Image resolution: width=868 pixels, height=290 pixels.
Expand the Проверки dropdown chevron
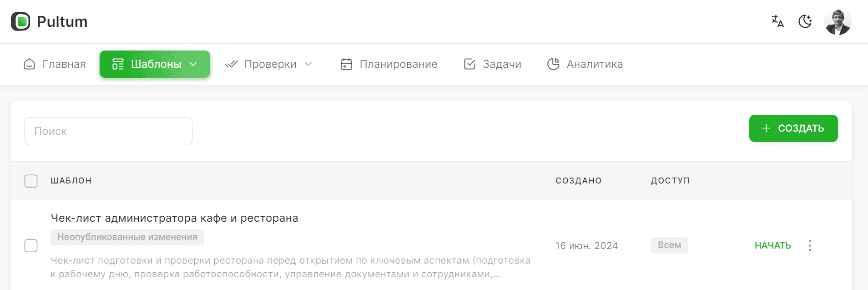[308, 64]
